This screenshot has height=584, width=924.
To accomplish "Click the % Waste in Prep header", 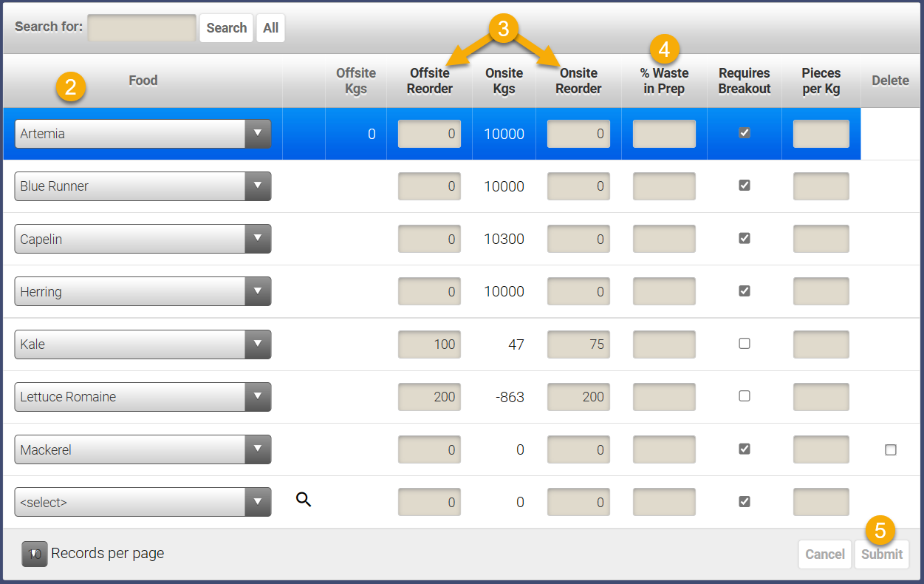I will [664, 81].
